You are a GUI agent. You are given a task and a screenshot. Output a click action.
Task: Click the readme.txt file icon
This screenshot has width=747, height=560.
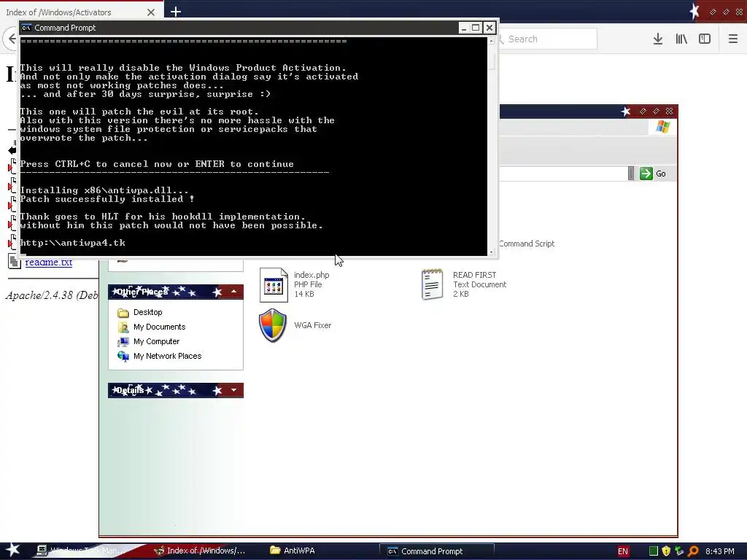(x=15, y=262)
